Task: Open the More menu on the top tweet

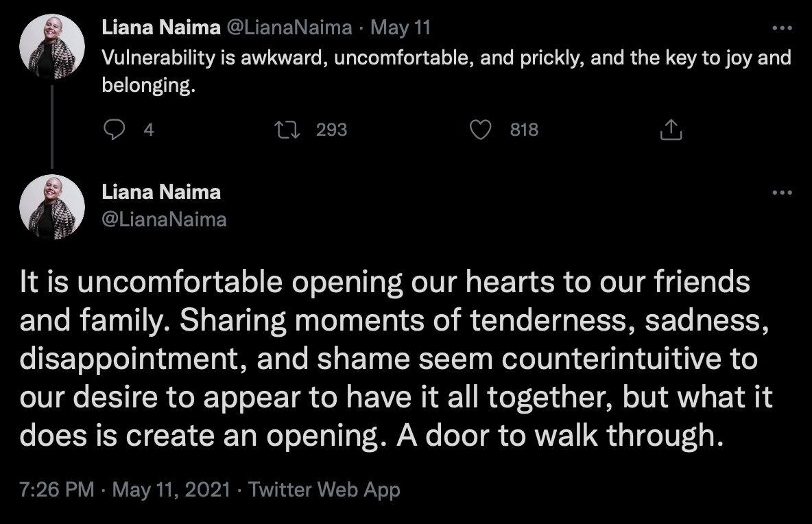Action: [x=782, y=29]
